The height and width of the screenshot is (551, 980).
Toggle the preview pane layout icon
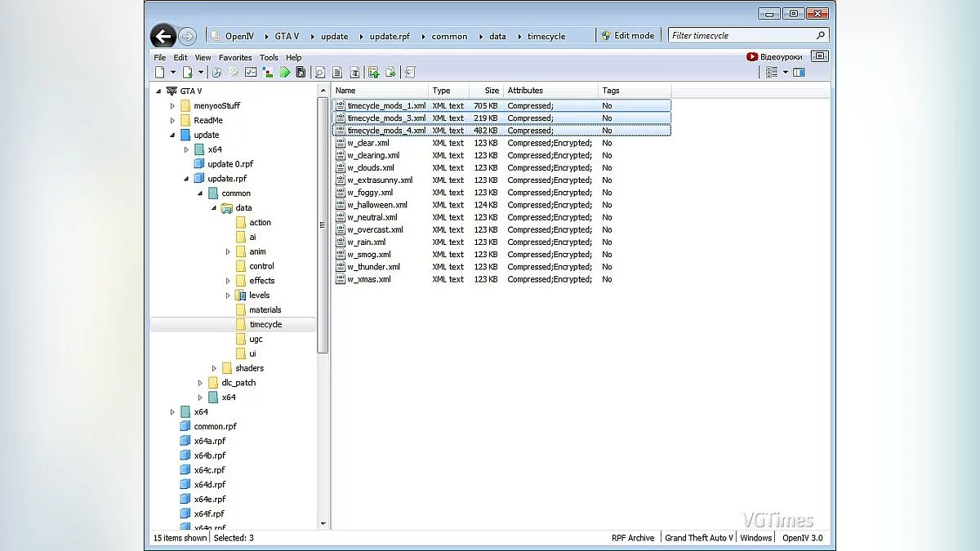799,73
